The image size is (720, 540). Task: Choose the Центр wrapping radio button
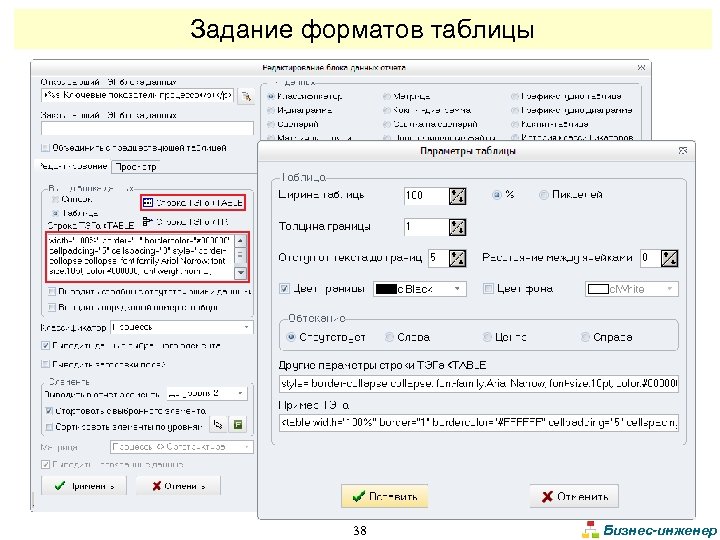pos(487,337)
